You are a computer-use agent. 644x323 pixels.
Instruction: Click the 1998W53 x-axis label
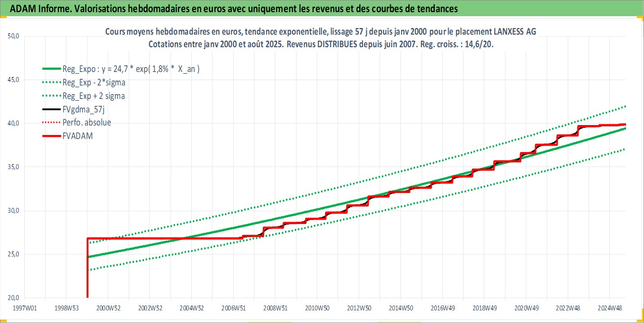point(66,308)
